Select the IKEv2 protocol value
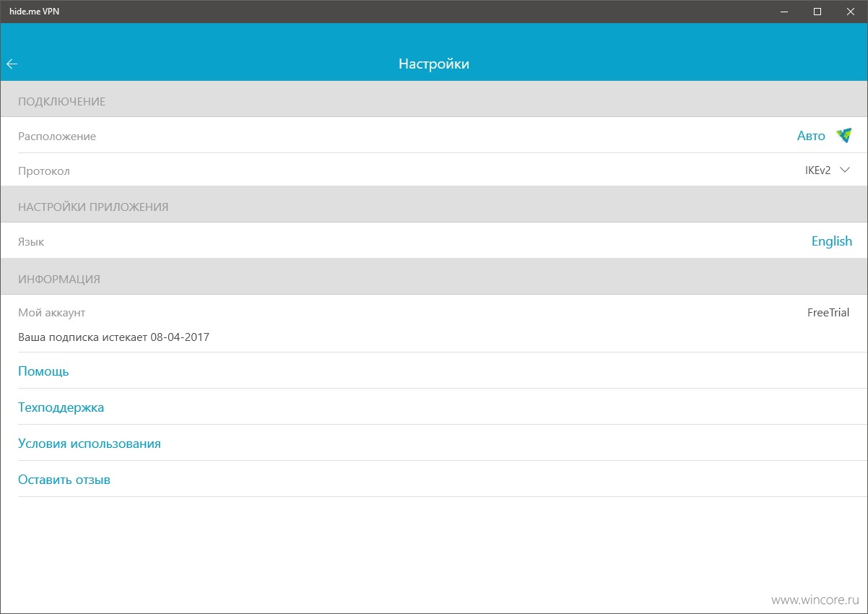 point(817,170)
